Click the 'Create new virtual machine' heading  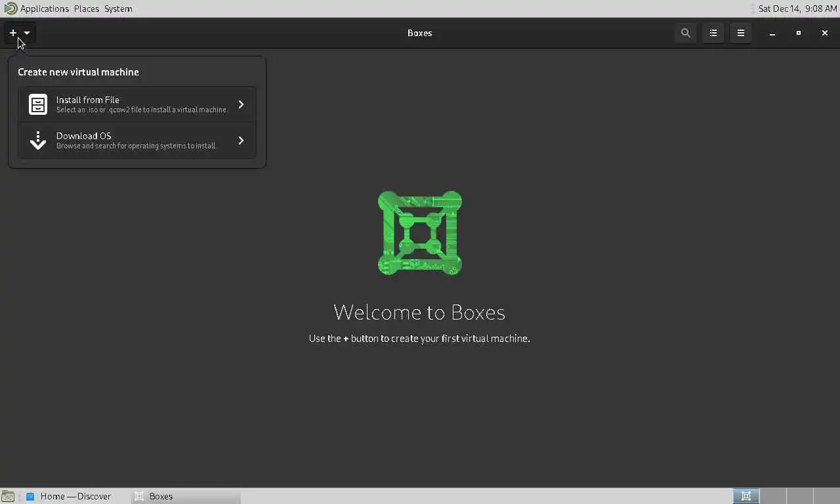pos(78,72)
